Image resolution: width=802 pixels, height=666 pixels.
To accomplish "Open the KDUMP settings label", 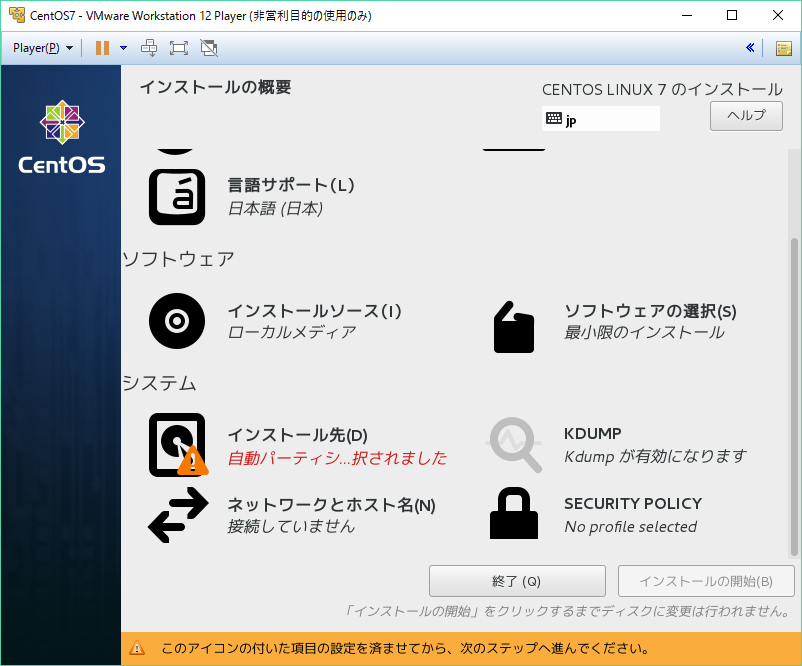I will 592,434.
